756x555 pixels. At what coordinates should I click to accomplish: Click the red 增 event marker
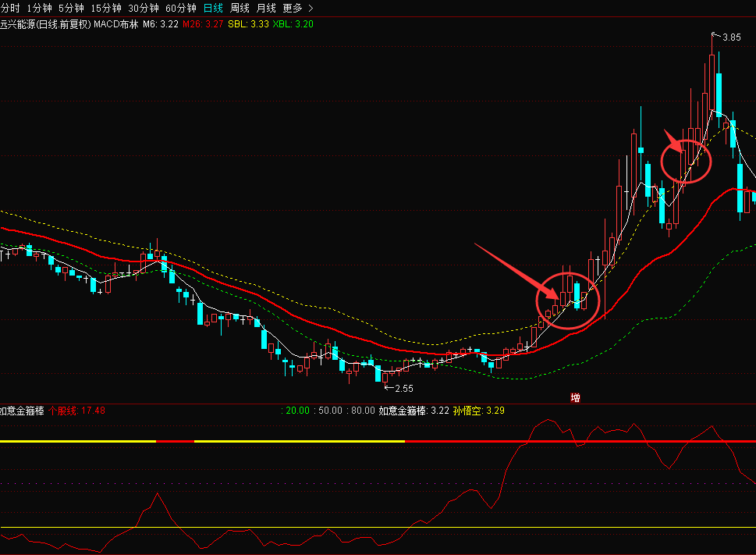point(575,398)
